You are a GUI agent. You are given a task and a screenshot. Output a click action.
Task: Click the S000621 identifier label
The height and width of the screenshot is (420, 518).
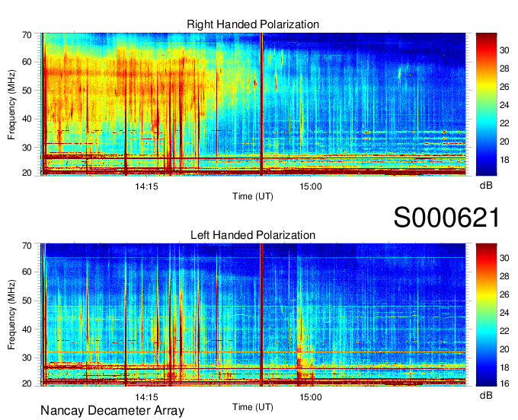(x=446, y=218)
